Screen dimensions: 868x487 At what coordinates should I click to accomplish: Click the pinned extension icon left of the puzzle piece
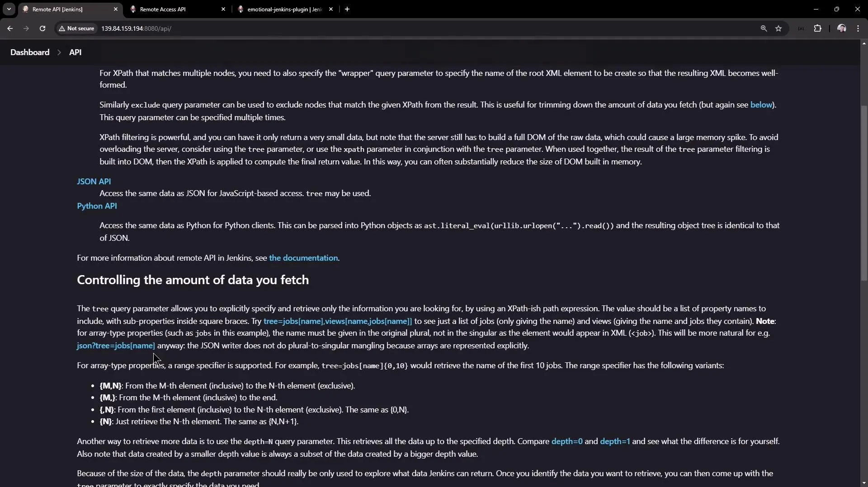(801, 28)
